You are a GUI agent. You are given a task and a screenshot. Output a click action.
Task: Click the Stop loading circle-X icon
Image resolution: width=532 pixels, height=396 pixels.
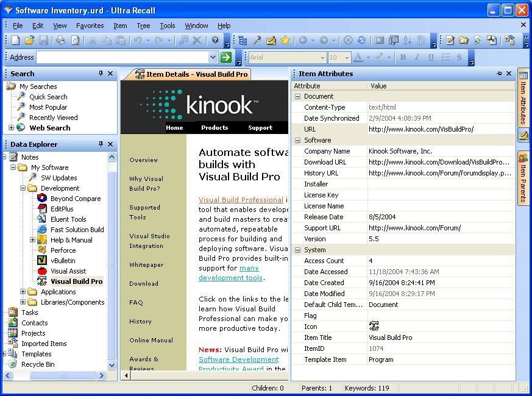(x=348, y=40)
